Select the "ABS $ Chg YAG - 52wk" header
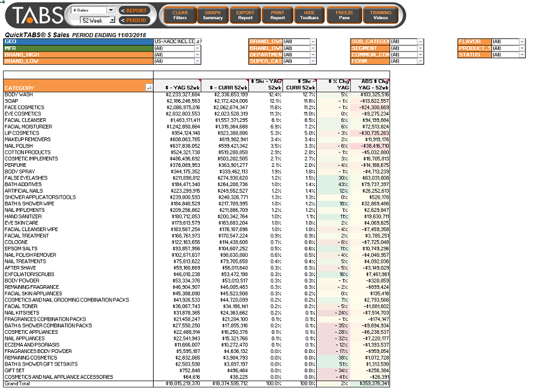The width and height of the screenshot is (540, 392). (x=370, y=85)
